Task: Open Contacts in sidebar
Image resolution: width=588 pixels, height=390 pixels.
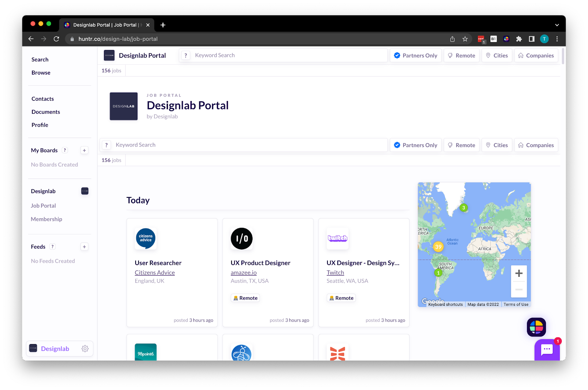Action: point(43,99)
